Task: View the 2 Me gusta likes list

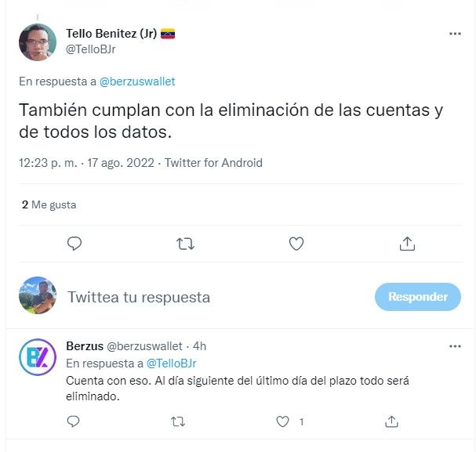Action: pos(49,204)
